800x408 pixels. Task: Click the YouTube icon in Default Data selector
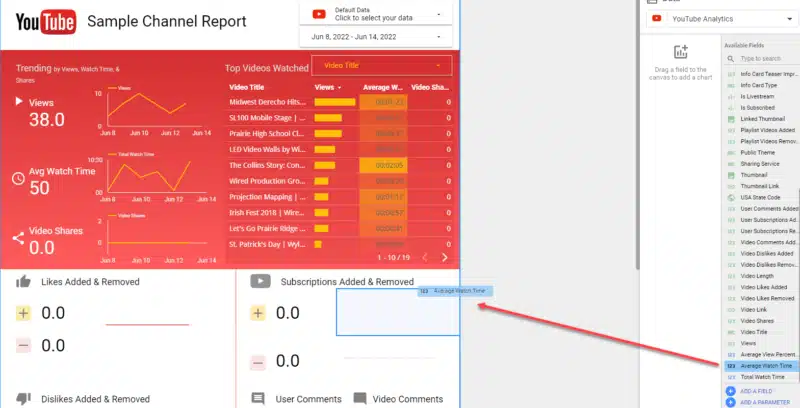coord(319,14)
